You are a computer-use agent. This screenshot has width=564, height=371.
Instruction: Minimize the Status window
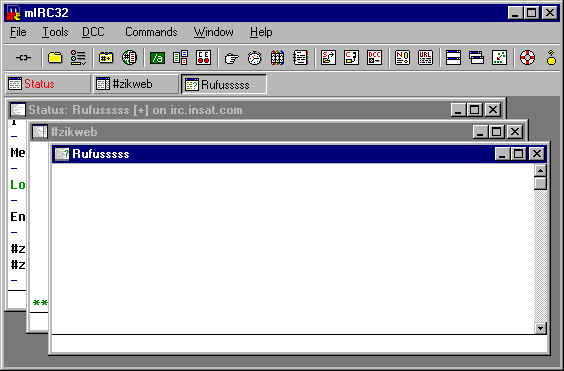[x=458, y=110]
